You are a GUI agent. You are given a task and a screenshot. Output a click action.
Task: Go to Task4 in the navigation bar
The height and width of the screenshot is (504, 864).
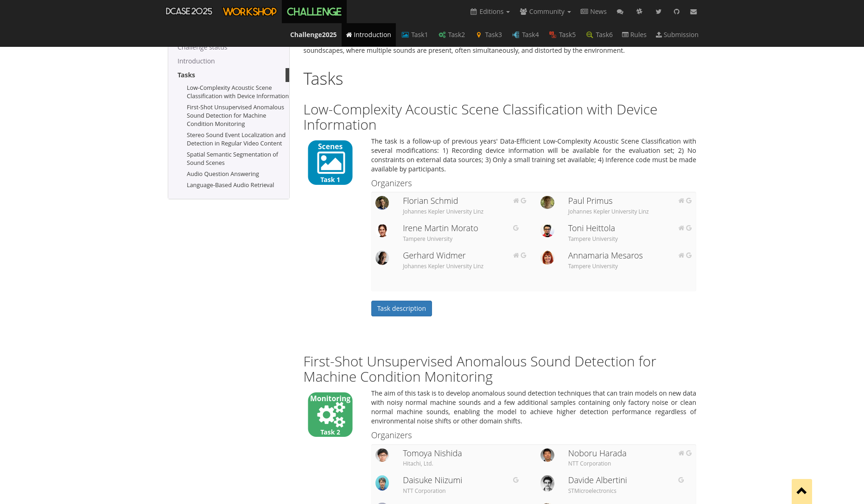(526, 35)
